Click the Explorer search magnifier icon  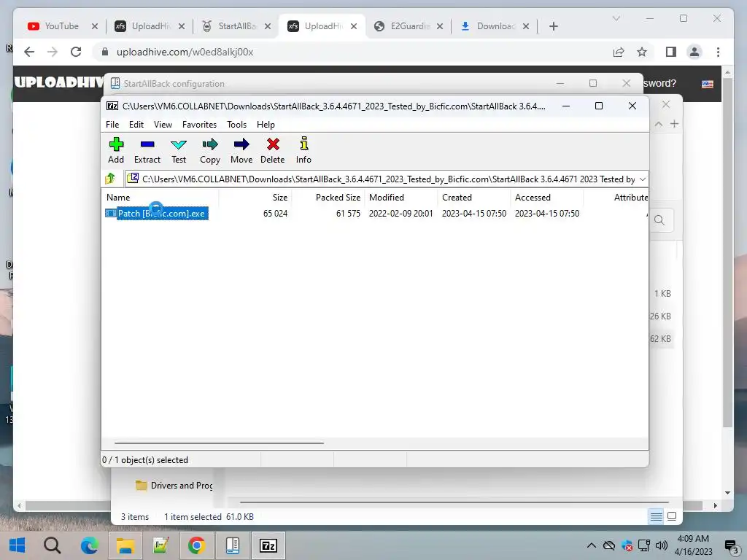tap(659, 220)
